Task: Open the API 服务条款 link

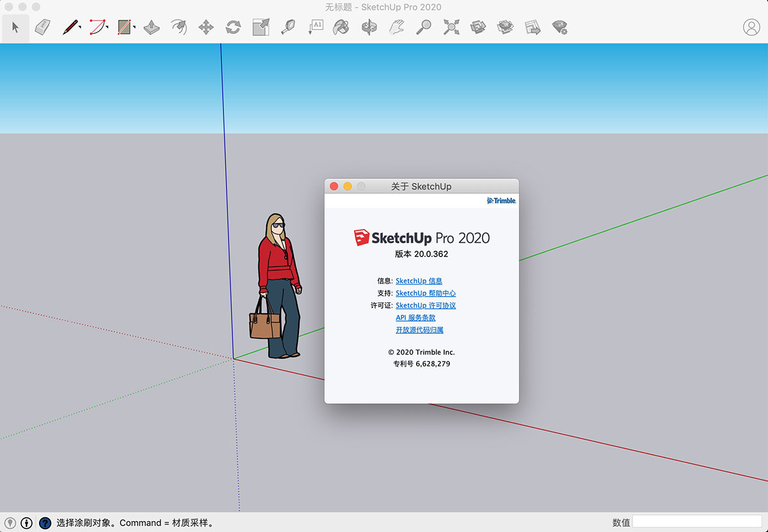Action: point(415,317)
